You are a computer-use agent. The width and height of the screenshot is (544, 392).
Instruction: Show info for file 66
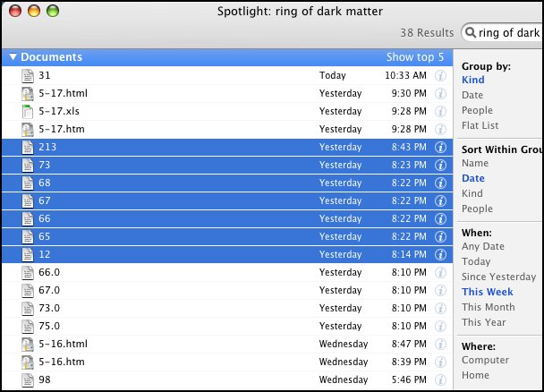(440, 218)
